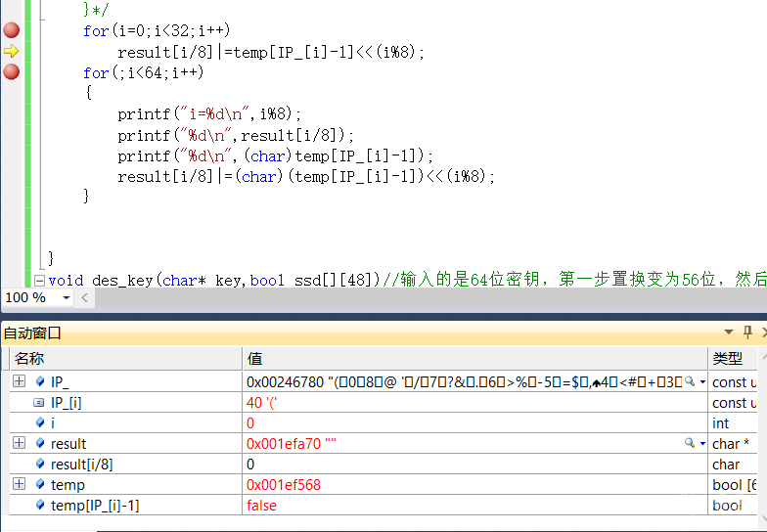The width and height of the screenshot is (767, 532).
Task: Click the icon next to the IP_[i] entry
Action: pyautogui.click(x=39, y=402)
